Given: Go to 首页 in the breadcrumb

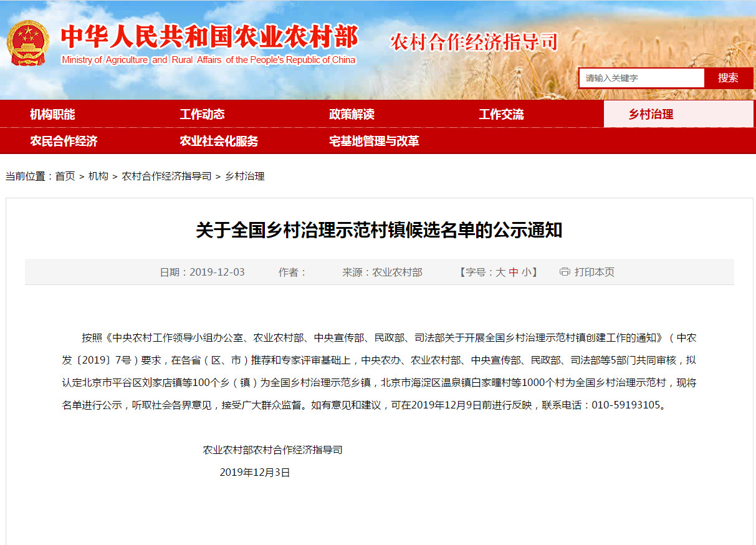Looking at the screenshot, I should pyautogui.click(x=65, y=176).
